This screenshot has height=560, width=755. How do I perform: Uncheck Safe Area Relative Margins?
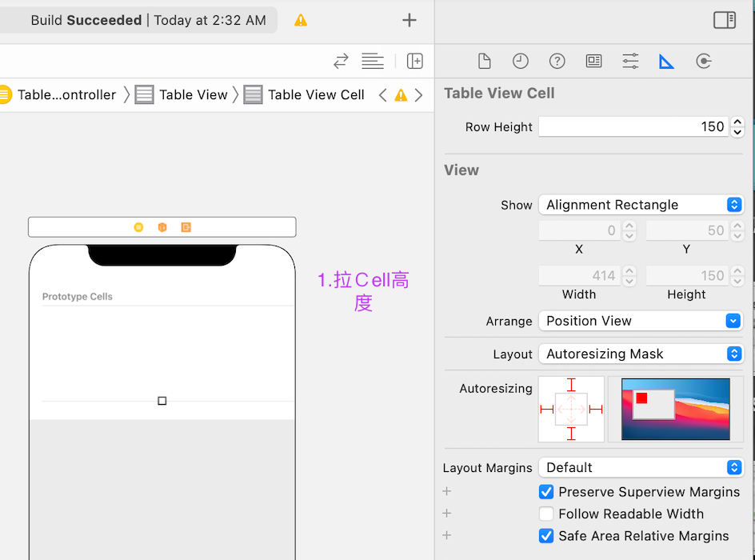pyautogui.click(x=546, y=536)
